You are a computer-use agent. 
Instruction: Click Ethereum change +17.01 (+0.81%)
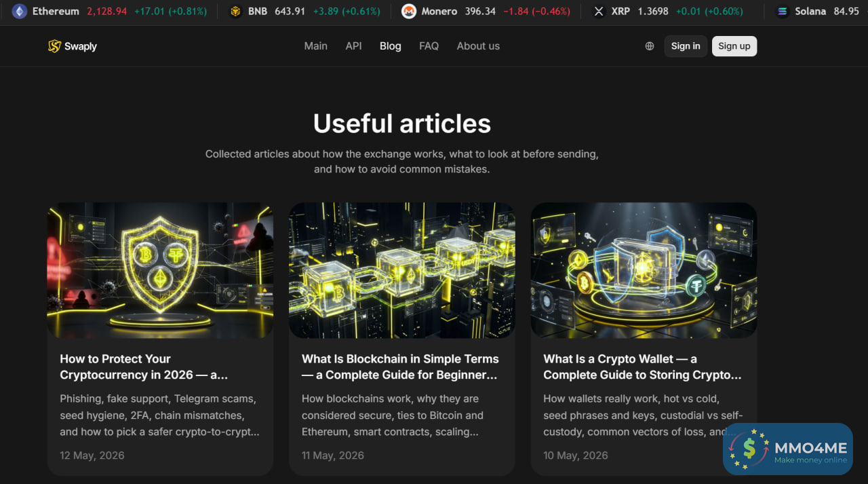pyautogui.click(x=170, y=12)
